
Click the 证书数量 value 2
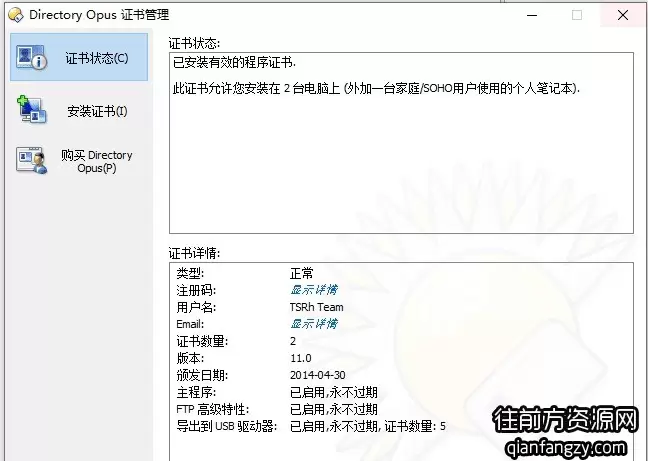293,341
